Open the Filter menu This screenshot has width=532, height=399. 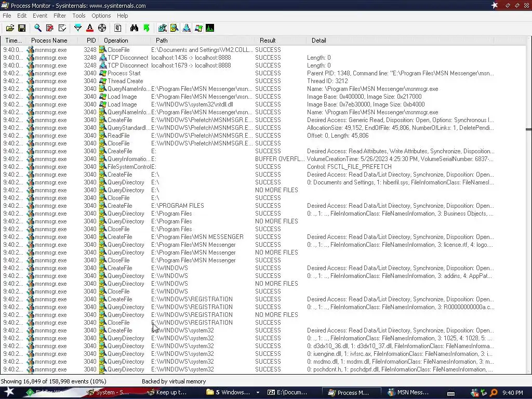(x=60, y=16)
